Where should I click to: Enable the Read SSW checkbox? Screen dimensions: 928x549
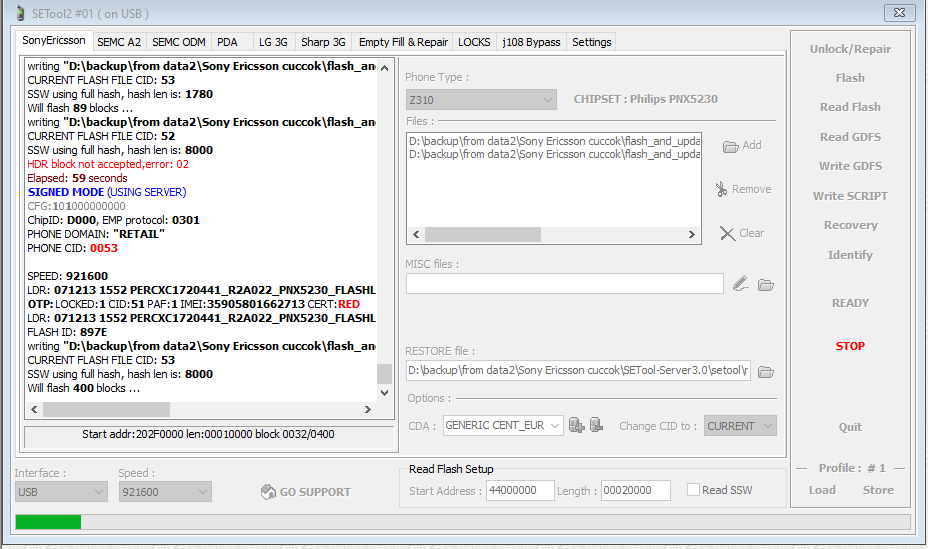point(694,490)
